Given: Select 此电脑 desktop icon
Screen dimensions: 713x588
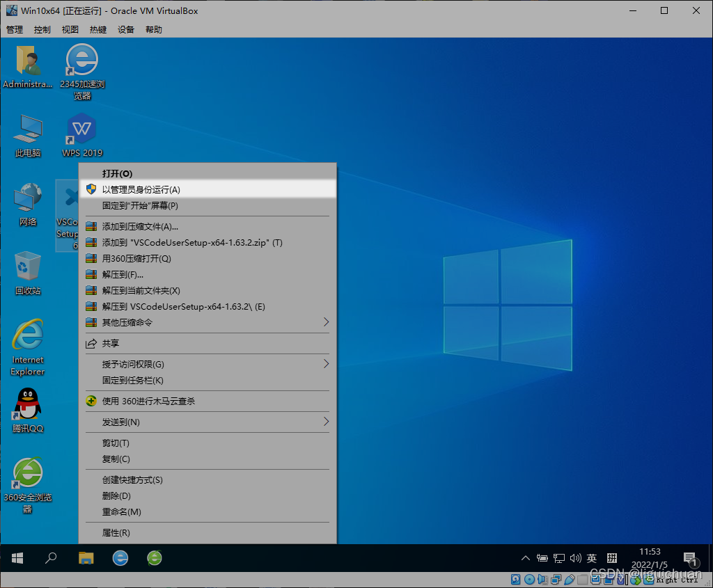Looking at the screenshot, I should (x=28, y=136).
